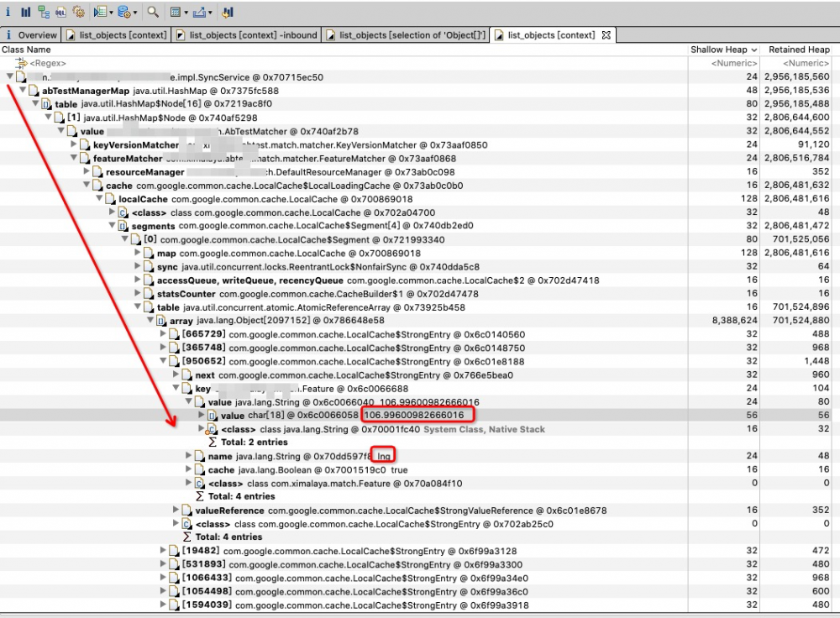Collapse the SyncService @ 0x70715ec50 root node
Screen dimensions: 840x618
coord(9,76)
